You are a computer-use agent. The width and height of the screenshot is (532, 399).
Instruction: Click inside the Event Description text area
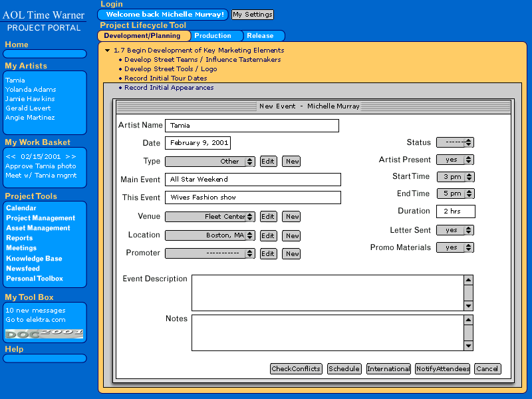pos(328,293)
